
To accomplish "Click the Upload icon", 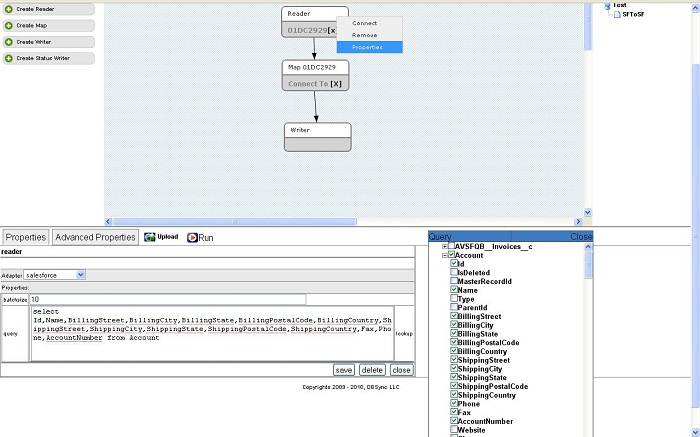I will [150, 237].
